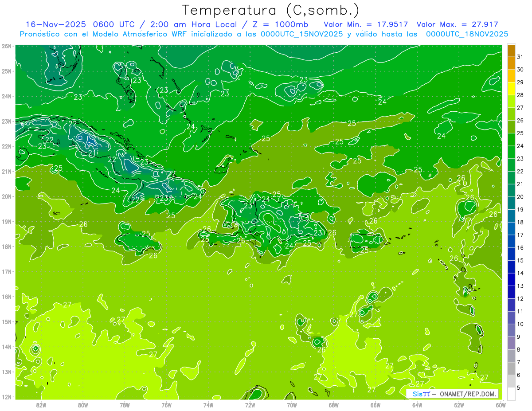Select the orange swatch between scale labels 30 and 31
The width and height of the screenshot is (532, 411).
pos(511,63)
